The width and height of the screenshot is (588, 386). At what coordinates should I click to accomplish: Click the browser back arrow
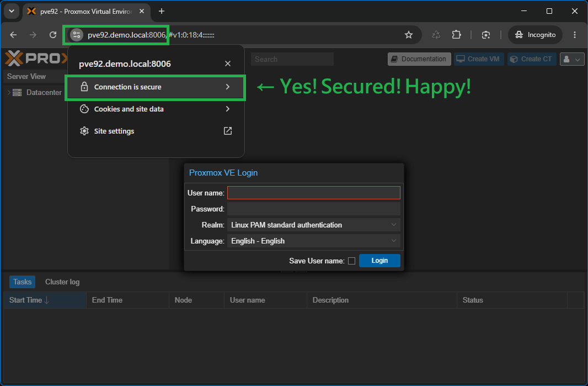pos(13,35)
